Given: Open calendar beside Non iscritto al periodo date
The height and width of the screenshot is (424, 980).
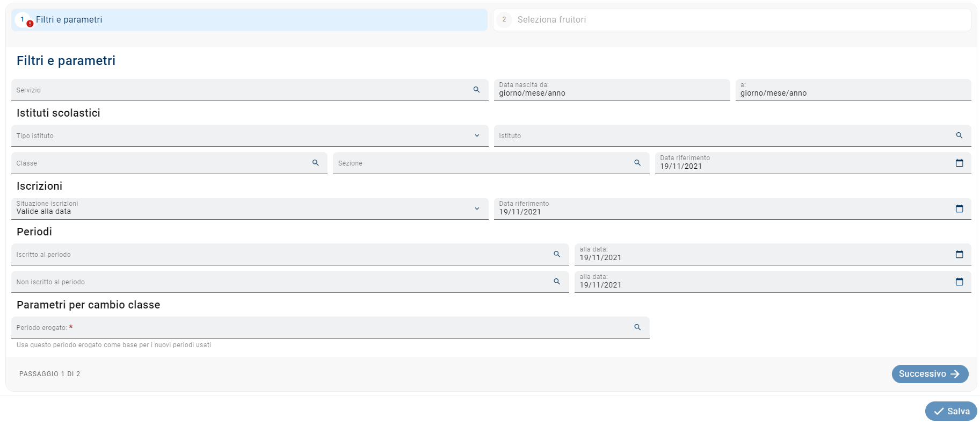Looking at the screenshot, I should 960,282.
